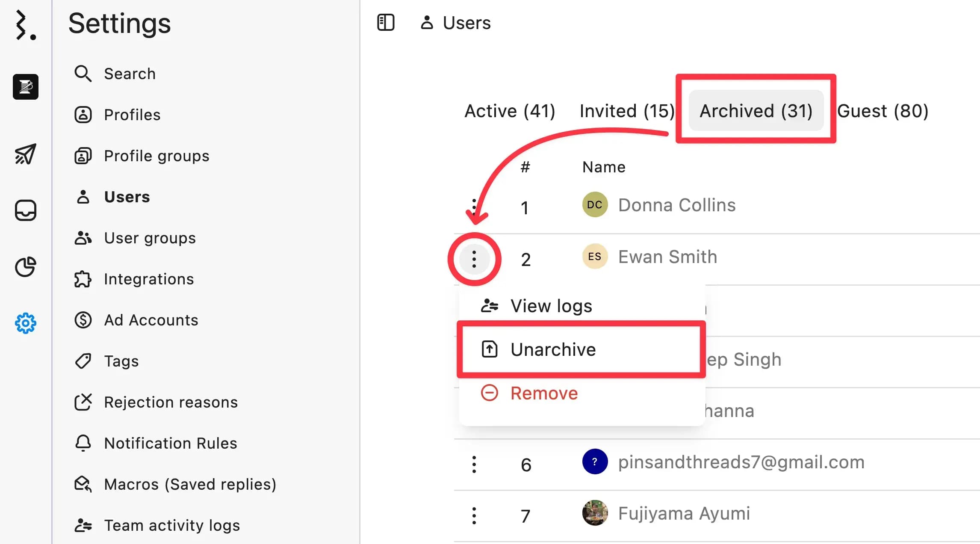The height and width of the screenshot is (544, 980).
Task: Open three-dot menu for Fujiyama Ayumi
Action: point(474,516)
